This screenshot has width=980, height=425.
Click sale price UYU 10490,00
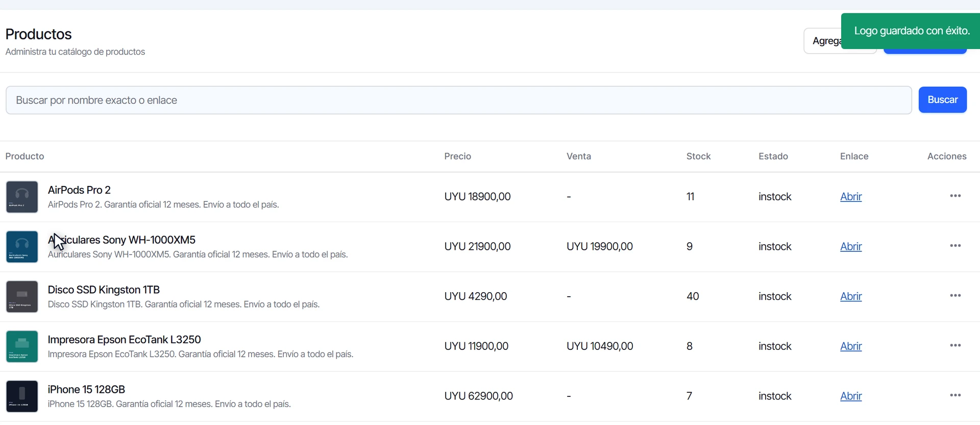coord(600,346)
